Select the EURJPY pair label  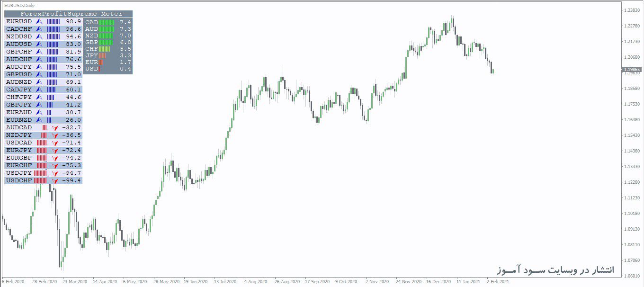tap(19, 151)
